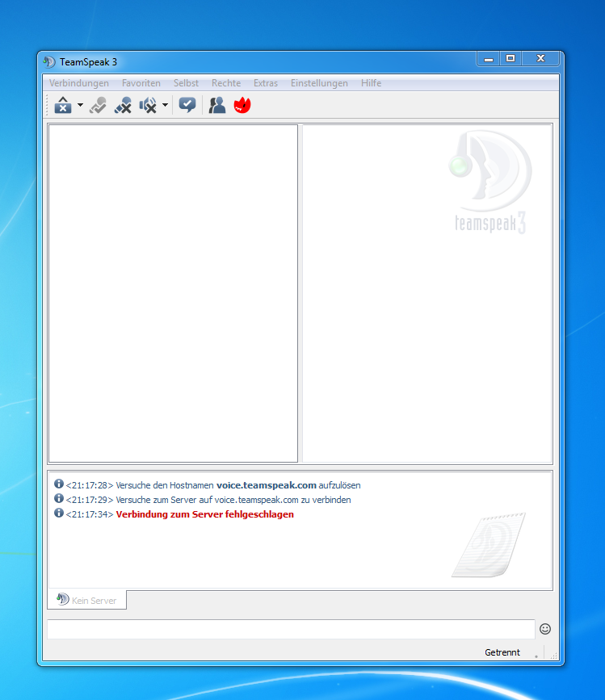The width and height of the screenshot is (605, 700).
Task: Click the empty server tree panel
Action: coord(173,293)
